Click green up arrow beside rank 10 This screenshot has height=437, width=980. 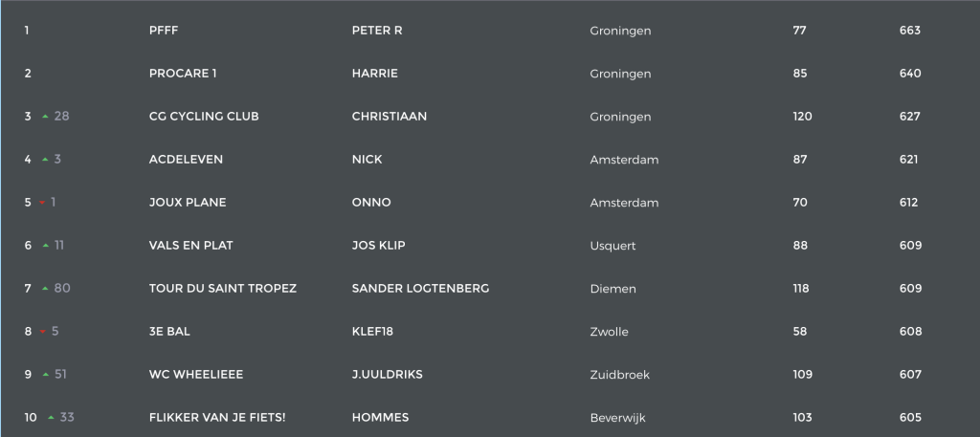52,418
